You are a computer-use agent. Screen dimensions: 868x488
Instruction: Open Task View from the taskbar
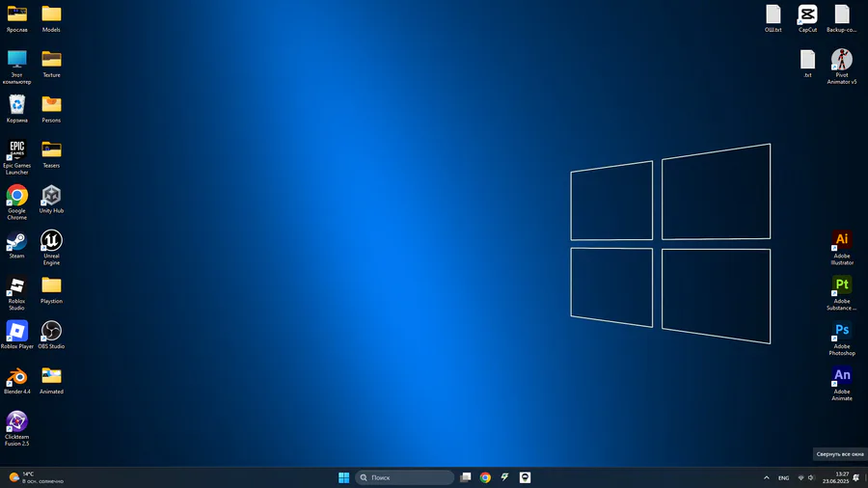coord(466,477)
